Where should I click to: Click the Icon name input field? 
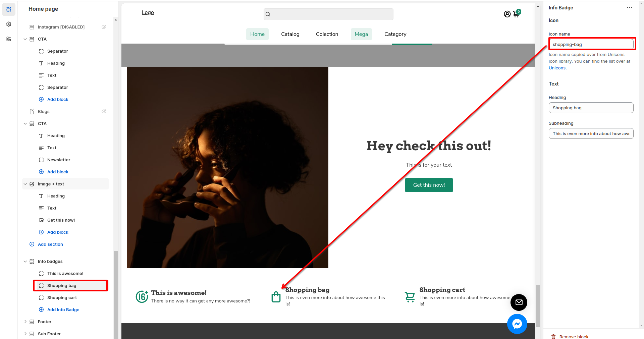tap(591, 44)
